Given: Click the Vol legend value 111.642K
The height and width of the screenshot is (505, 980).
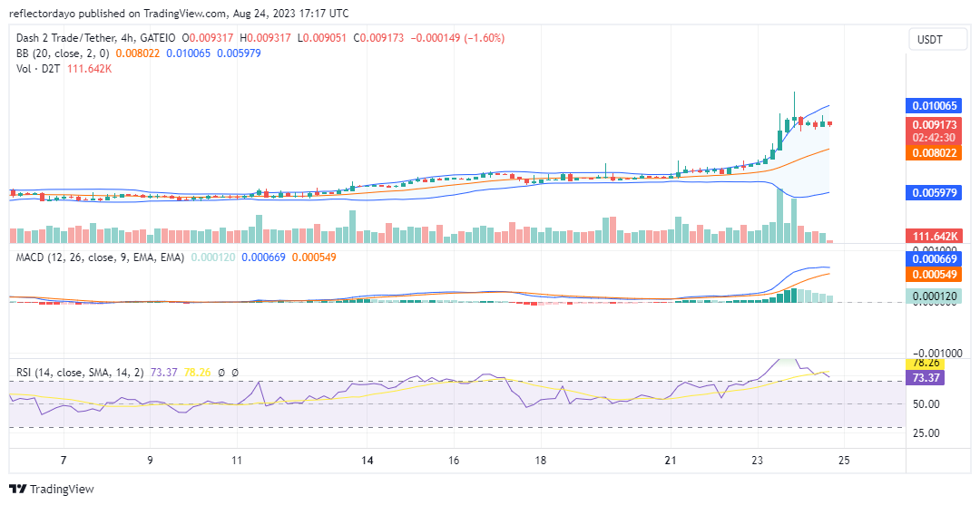Looking at the screenshot, I should (88, 69).
